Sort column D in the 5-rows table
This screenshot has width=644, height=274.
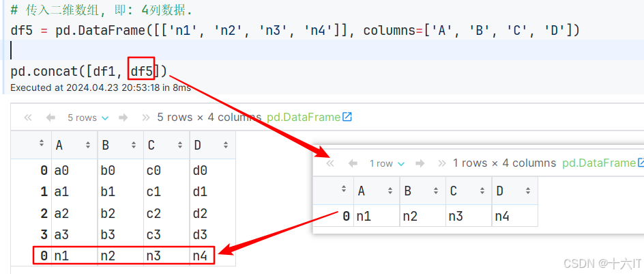(226, 145)
